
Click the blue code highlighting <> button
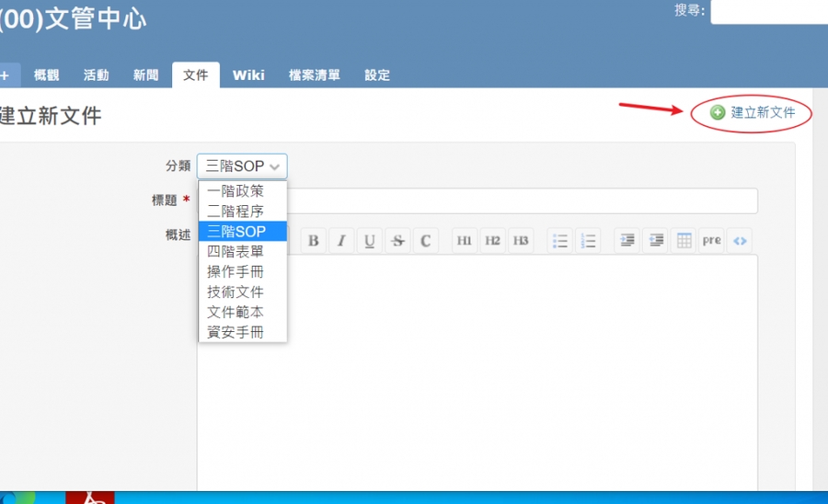point(740,241)
